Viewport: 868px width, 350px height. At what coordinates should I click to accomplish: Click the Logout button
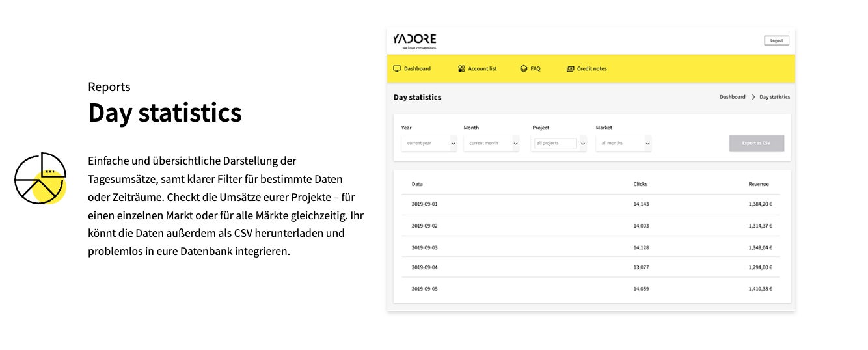777,40
